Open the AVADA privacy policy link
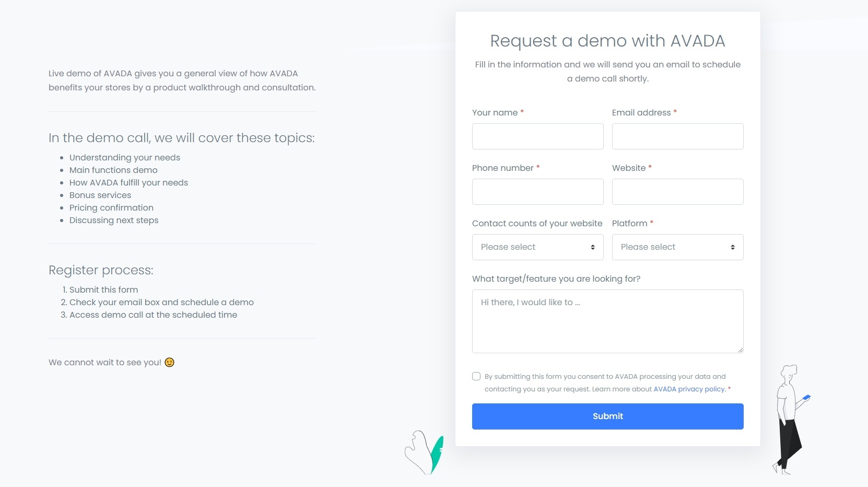Image resolution: width=868 pixels, height=487 pixels. (x=689, y=389)
